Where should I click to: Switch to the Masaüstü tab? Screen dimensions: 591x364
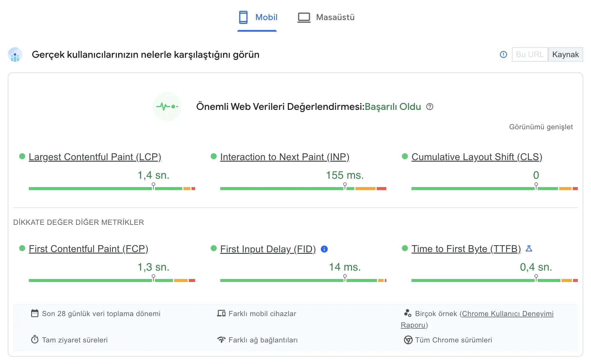click(326, 17)
